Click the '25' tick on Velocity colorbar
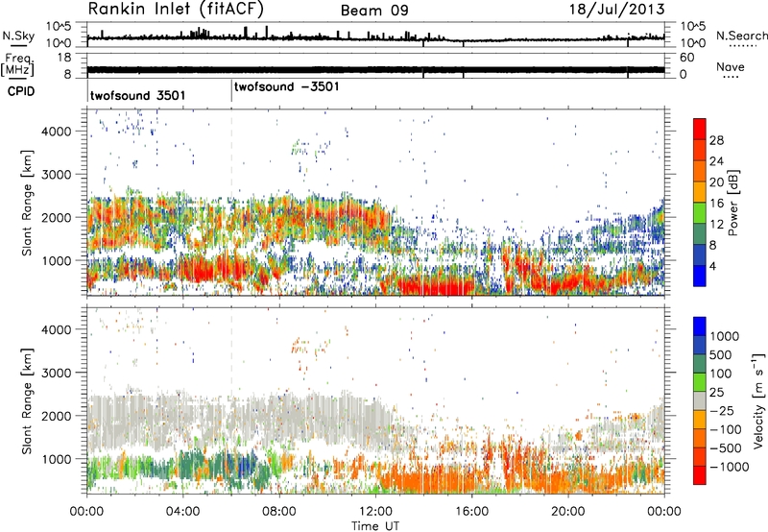 [717, 393]
